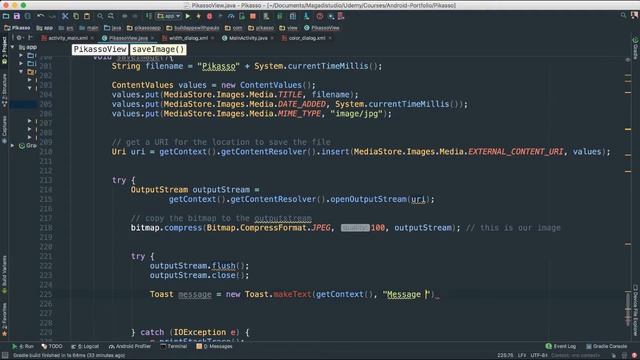Expand the Gradle Scripts tree node
The width and height of the screenshot is (640, 360).
(x=13, y=145)
